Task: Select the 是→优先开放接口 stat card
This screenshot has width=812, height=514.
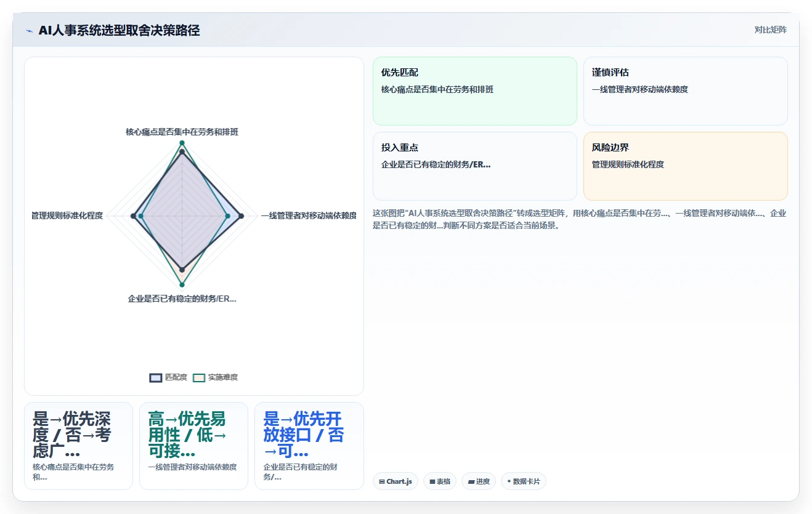Action: (309, 446)
